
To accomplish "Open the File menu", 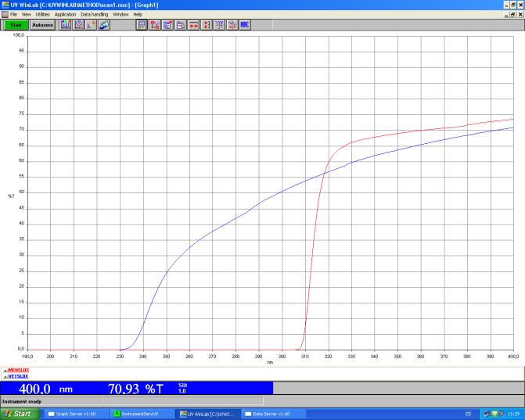I will tap(13, 14).
